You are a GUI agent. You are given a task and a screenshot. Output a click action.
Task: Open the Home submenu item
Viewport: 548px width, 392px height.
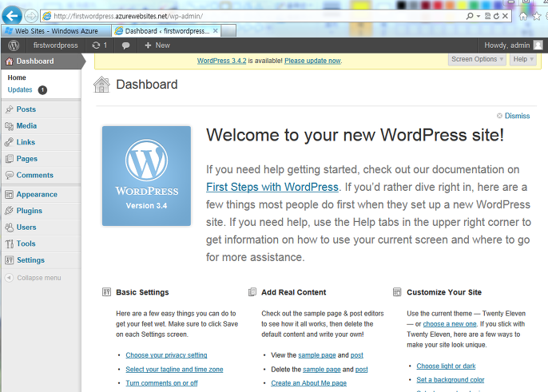coord(17,77)
